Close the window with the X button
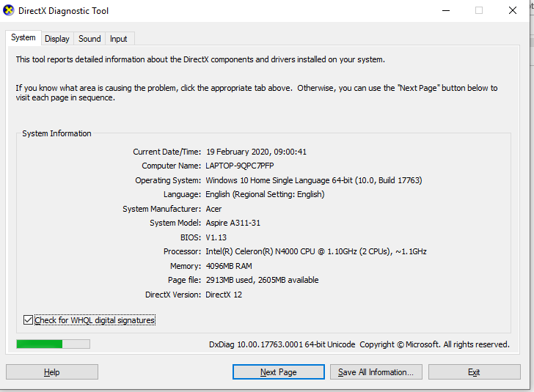534x392 pixels. pos(513,10)
